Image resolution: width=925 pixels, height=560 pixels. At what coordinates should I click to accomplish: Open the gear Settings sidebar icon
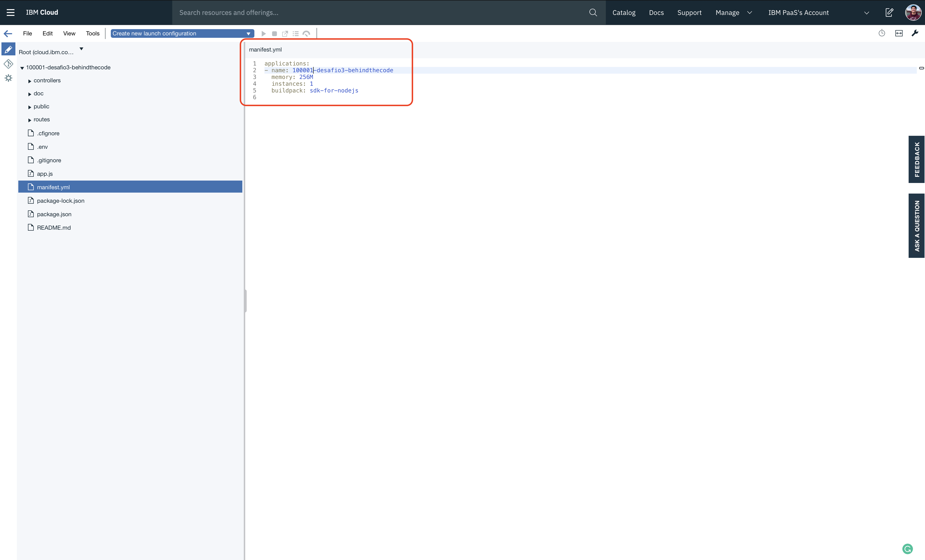point(8,78)
